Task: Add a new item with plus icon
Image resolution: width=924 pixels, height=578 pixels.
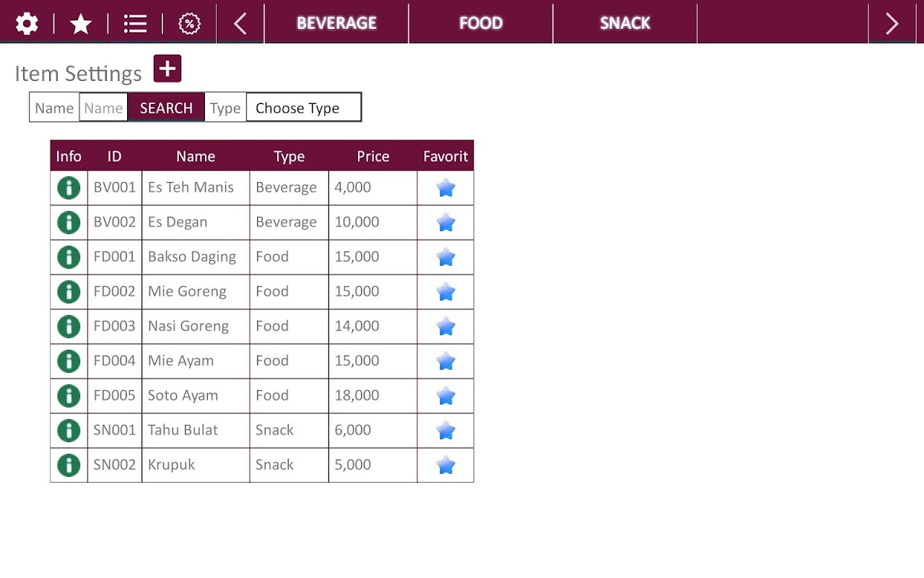Action: (167, 69)
